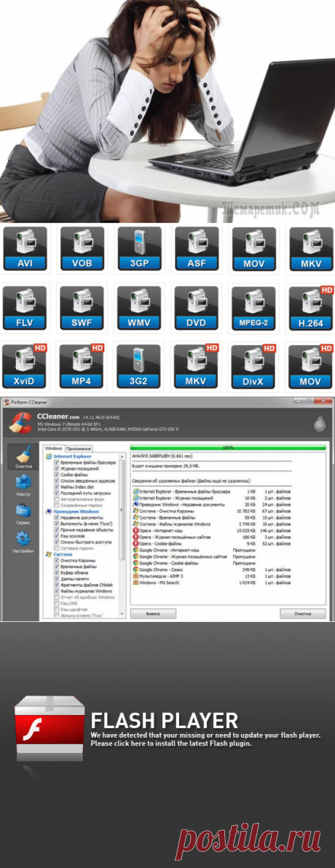This screenshot has width=335, height=868.
Task: Select the H.264 HD format icon
Action: pyautogui.click(x=311, y=308)
